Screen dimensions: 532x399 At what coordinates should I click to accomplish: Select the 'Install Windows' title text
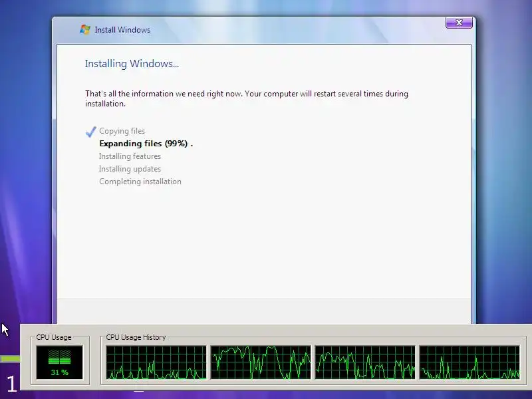click(x=122, y=30)
